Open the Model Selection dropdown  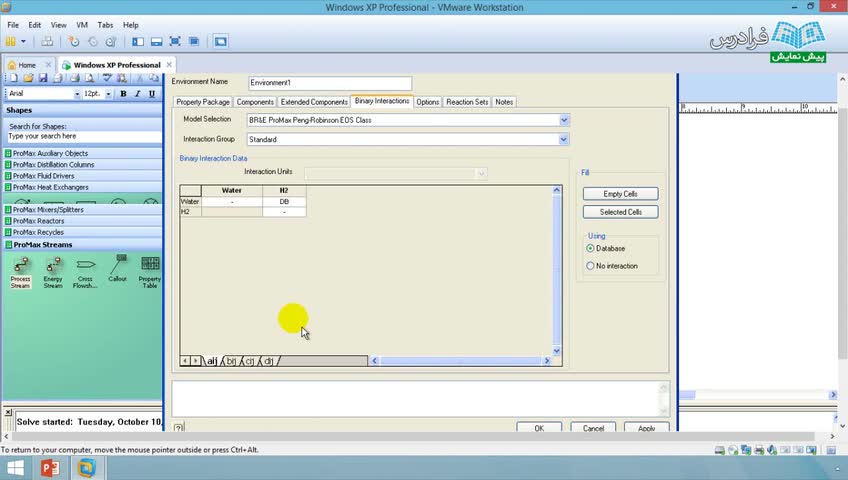click(564, 120)
